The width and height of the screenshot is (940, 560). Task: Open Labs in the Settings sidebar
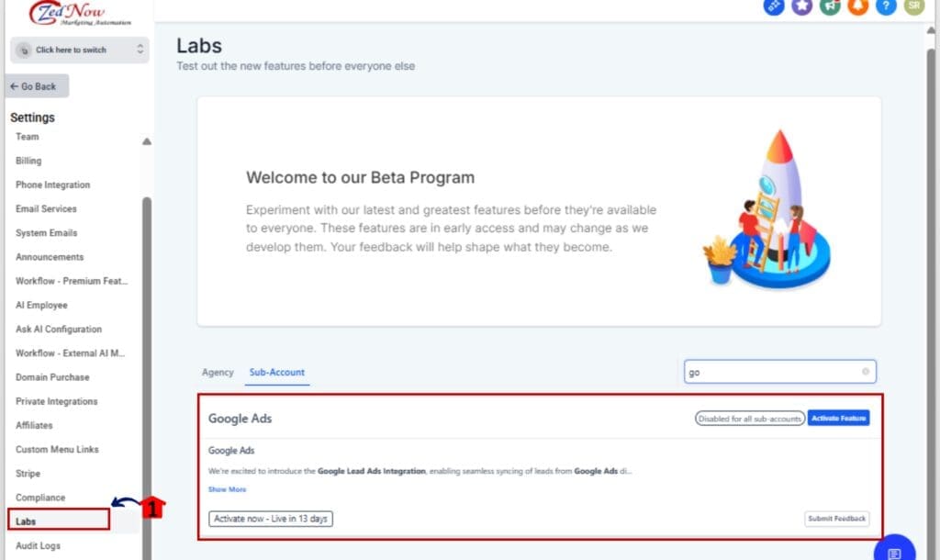(28, 521)
